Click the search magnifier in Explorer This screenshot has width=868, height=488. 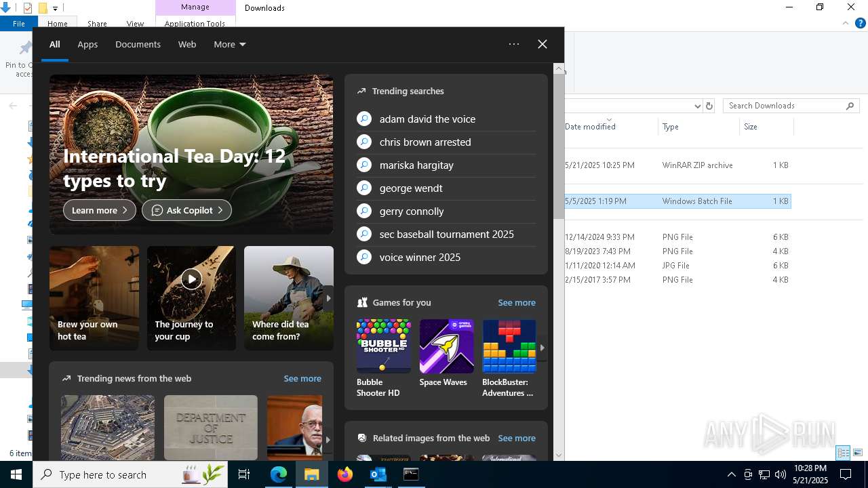pyautogui.click(x=850, y=106)
